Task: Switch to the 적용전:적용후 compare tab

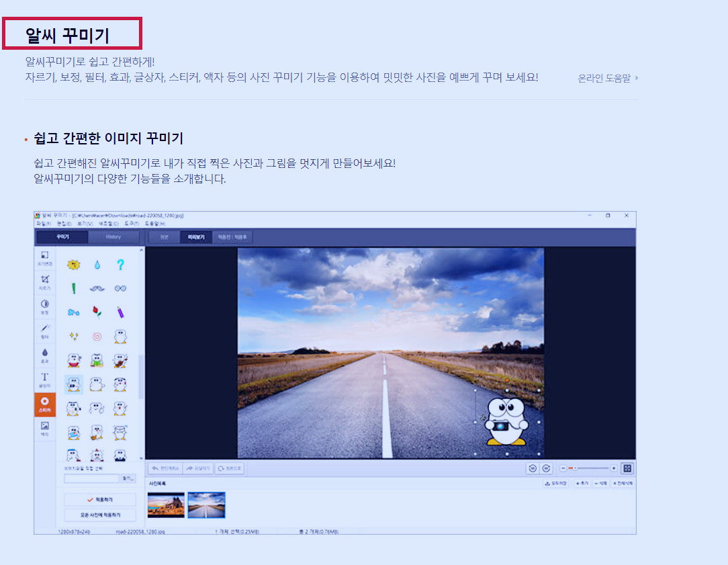Action: pyautogui.click(x=232, y=236)
